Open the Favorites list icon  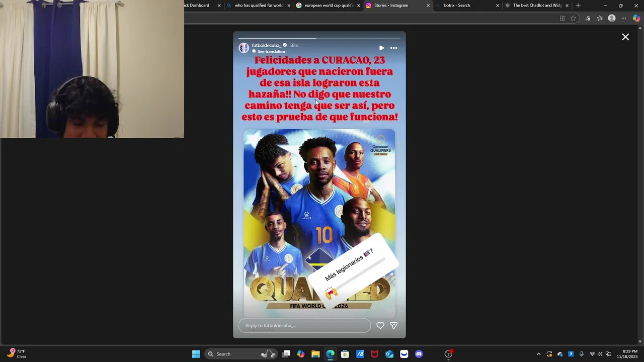pyautogui.click(x=600, y=18)
